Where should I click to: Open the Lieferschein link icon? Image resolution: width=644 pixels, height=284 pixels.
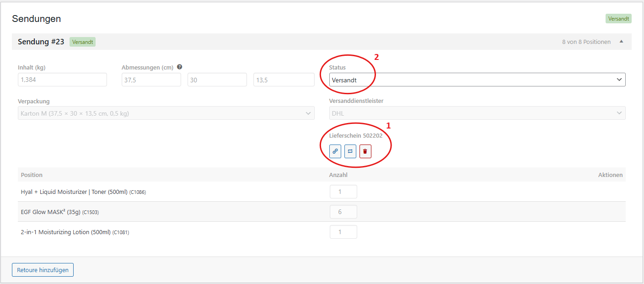point(335,151)
